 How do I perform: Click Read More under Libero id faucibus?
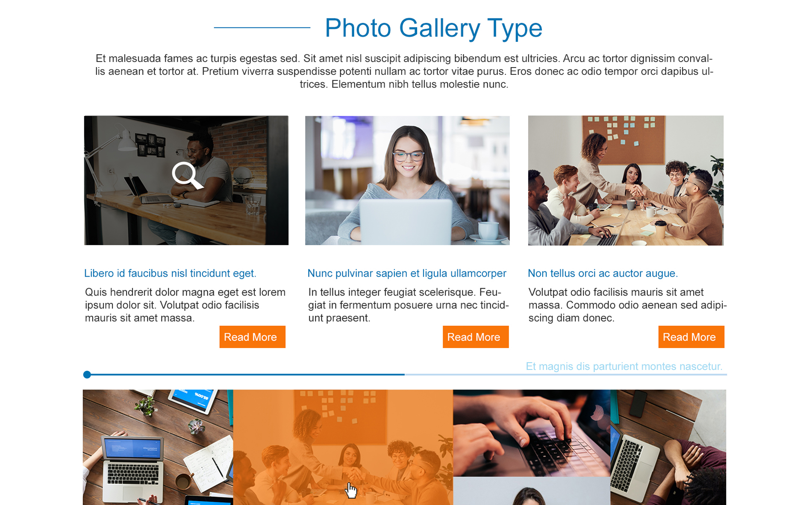(x=253, y=337)
